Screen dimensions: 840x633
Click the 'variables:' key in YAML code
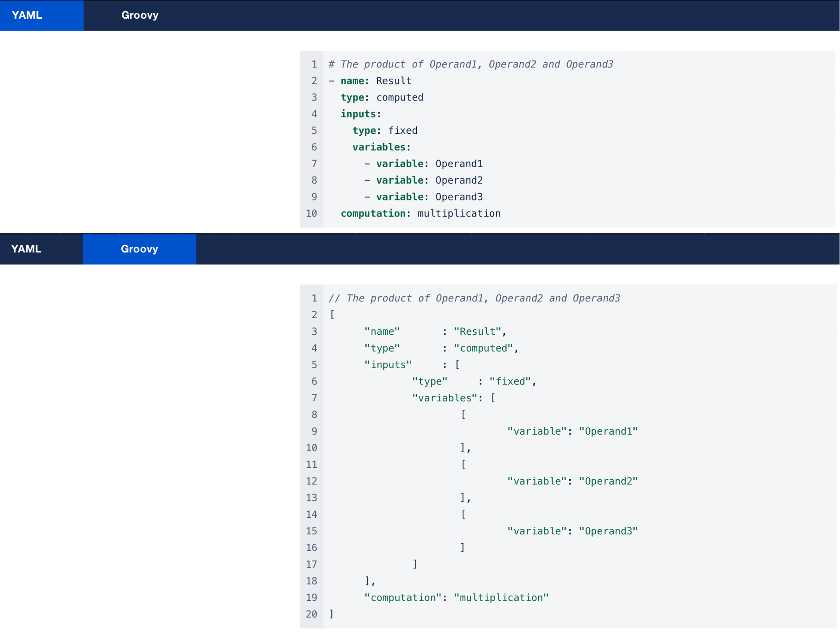click(x=381, y=147)
